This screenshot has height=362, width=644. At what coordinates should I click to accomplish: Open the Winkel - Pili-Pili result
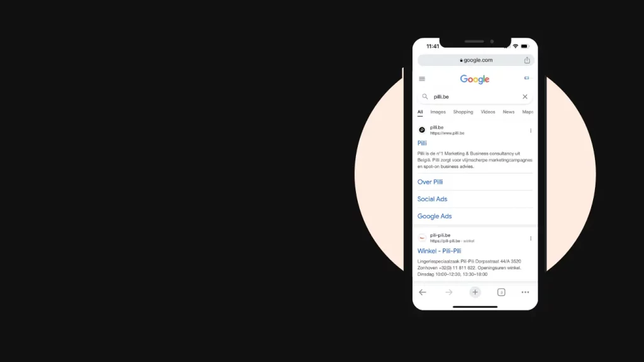coord(439,251)
